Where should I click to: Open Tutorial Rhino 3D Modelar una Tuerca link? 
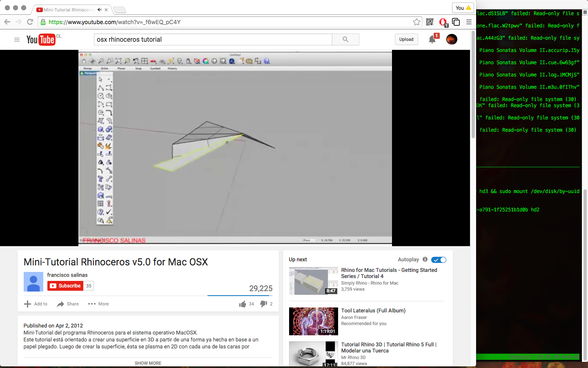click(389, 348)
